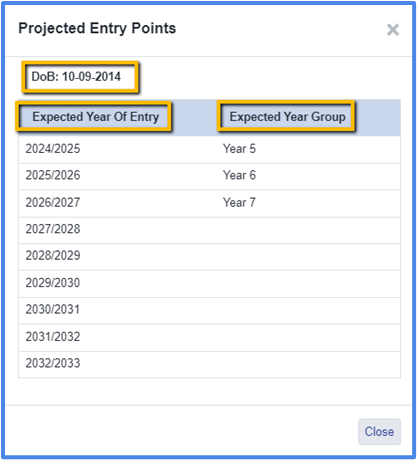The image size is (417, 460).
Task: Click the empty year group cell for 2027/2028
Action: (308, 230)
